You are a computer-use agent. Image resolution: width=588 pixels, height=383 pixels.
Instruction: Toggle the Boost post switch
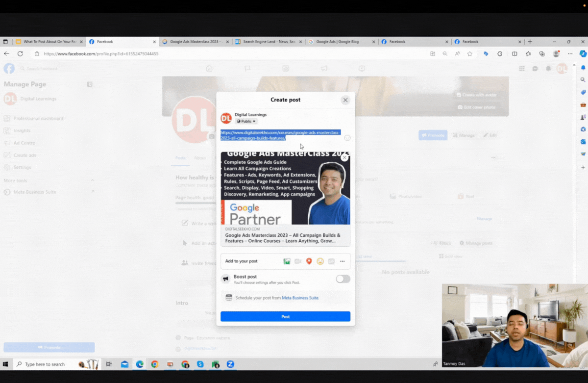pos(343,279)
